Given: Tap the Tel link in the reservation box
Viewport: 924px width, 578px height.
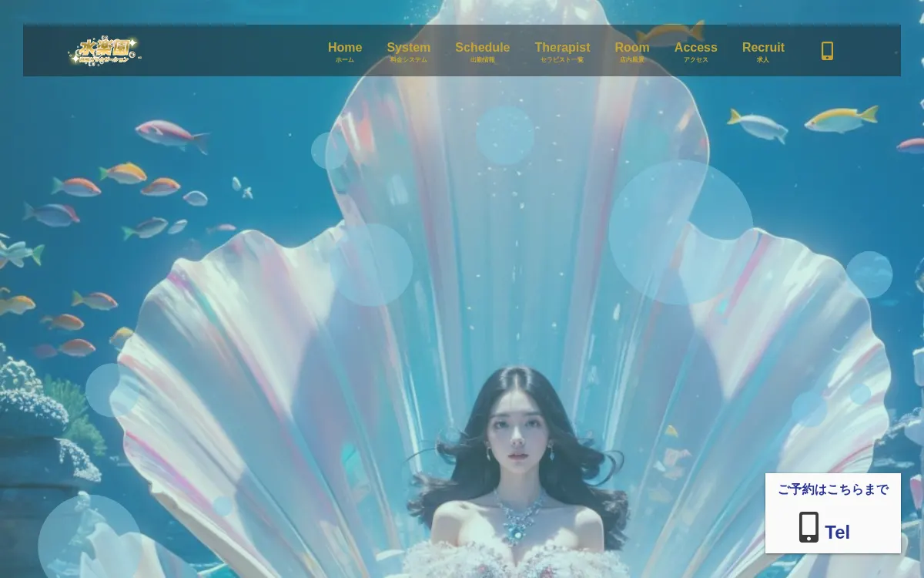Looking at the screenshot, I should pos(837,533).
